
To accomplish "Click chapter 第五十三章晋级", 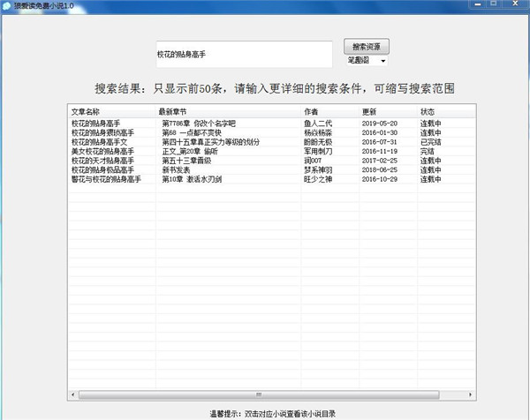I will click(186, 161).
